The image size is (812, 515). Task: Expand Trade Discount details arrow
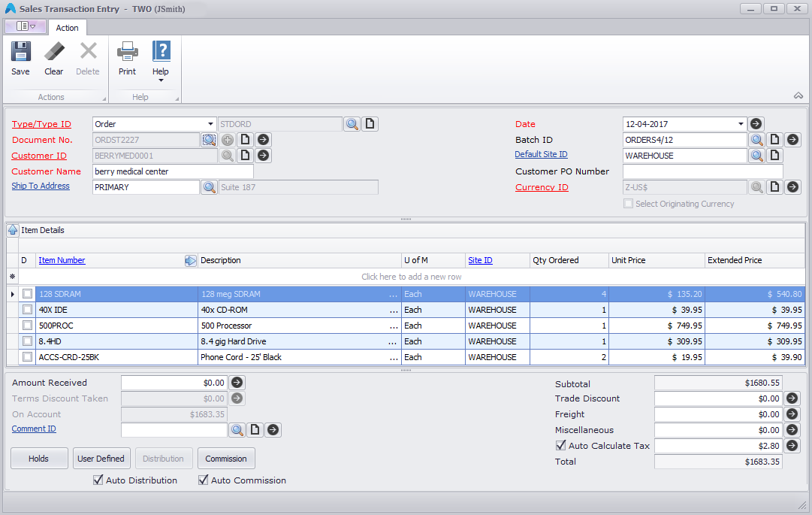(x=792, y=398)
